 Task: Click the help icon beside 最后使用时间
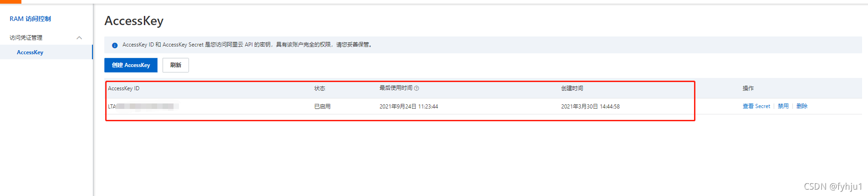(416, 88)
